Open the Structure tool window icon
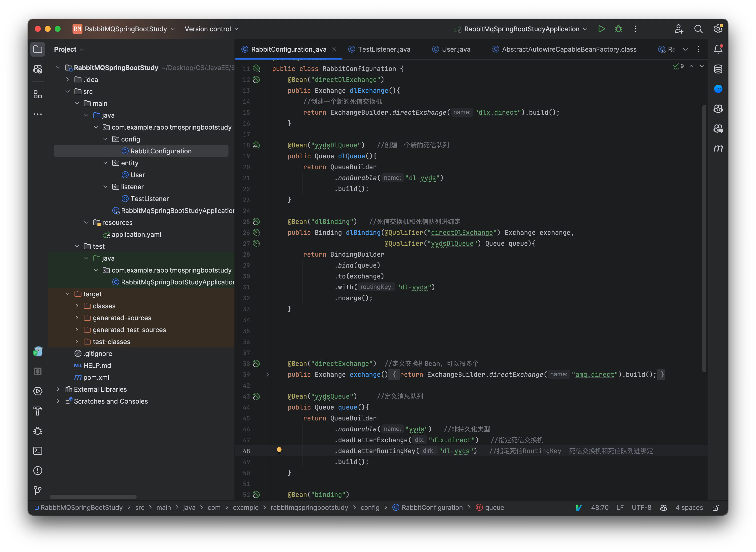The width and height of the screenshot is (756, 552). 38,95
